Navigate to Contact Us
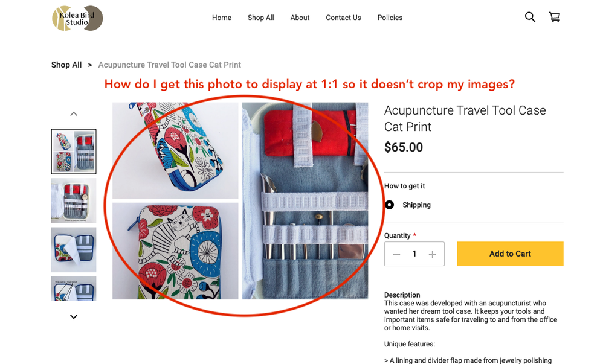 pyautogui.click(x=343, y=18)
